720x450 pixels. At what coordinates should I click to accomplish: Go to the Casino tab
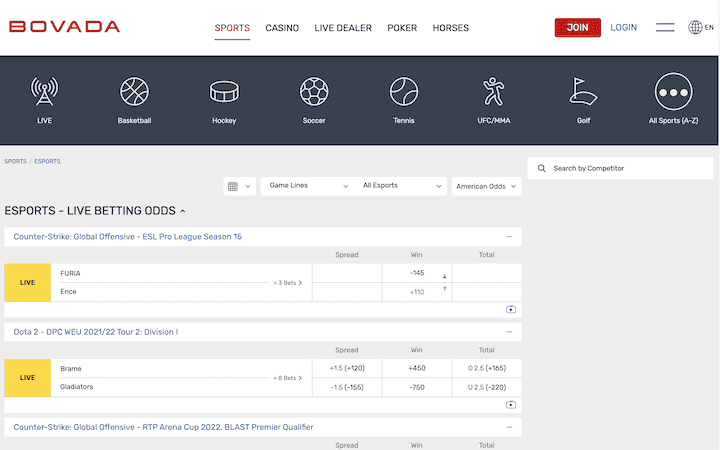[x=282, y=28]
